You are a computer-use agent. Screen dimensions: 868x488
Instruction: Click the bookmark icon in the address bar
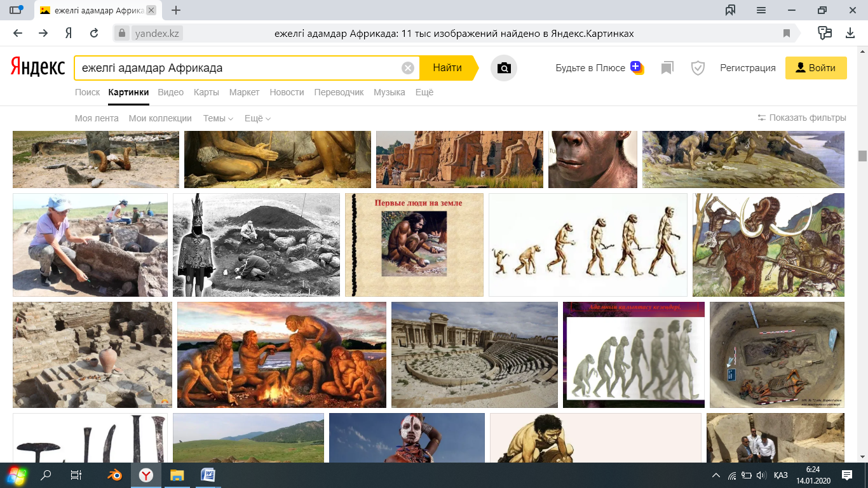(787, 34)
